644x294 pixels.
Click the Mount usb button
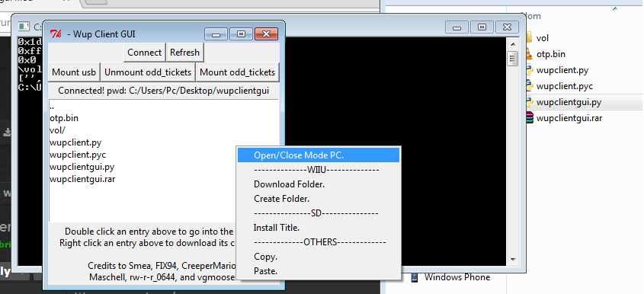coord(74,72)
